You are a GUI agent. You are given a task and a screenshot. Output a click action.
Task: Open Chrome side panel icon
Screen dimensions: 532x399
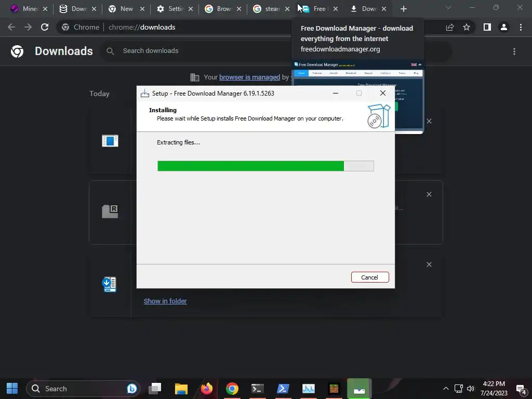coord(487,27)
